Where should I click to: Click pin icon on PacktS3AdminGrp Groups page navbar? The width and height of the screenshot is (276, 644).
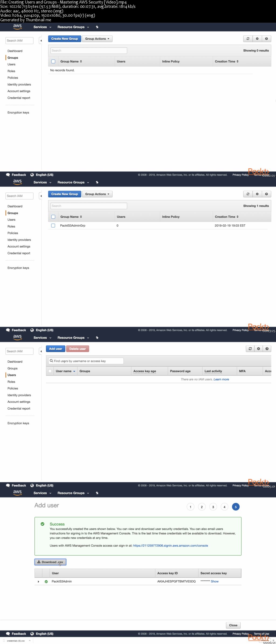tap(97, 182)
